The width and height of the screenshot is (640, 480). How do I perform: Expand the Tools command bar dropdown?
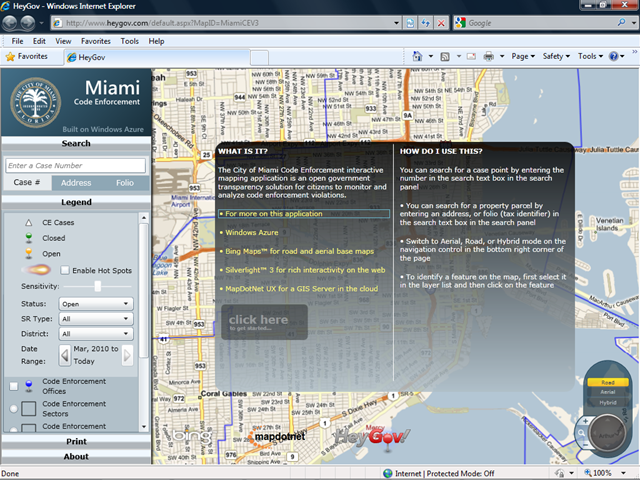coord(590,56)
